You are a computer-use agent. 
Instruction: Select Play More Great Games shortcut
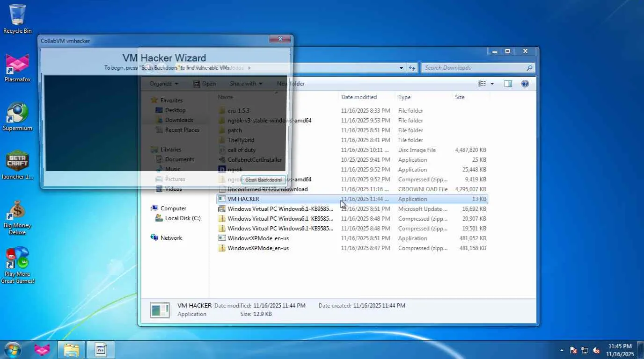(17, 266)
